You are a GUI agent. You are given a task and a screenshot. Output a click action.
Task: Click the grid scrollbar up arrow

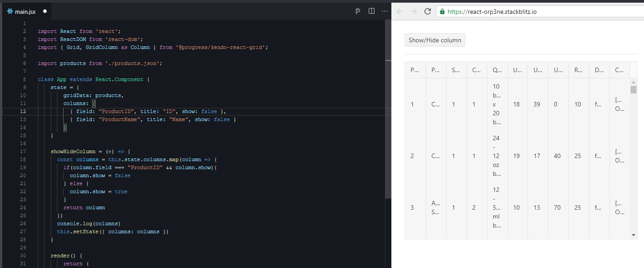coord(633,82)
